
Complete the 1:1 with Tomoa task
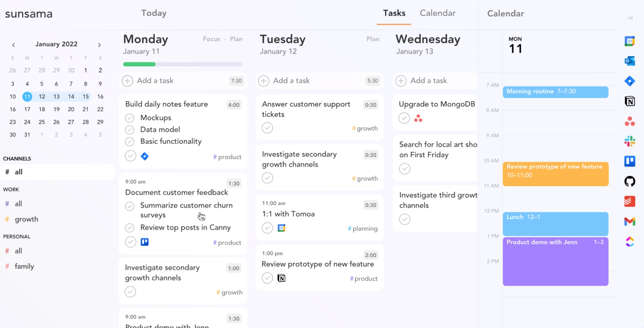(x=268, y=228)
